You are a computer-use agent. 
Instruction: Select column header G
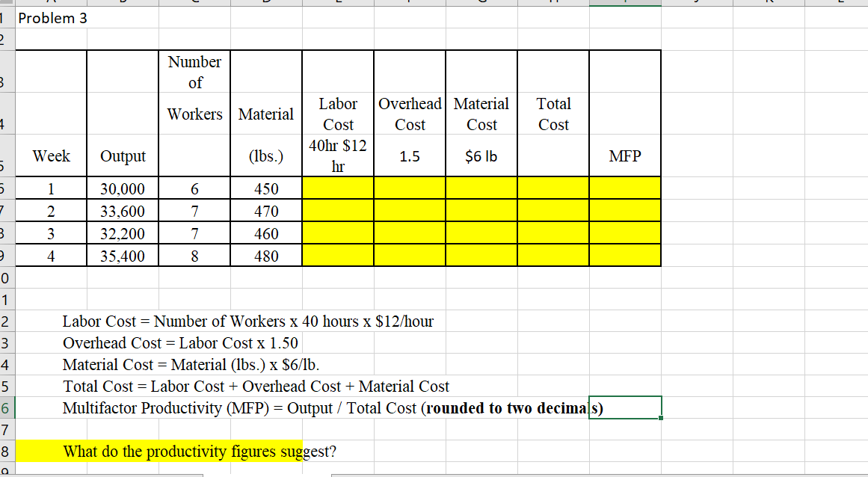click(481, 4)
